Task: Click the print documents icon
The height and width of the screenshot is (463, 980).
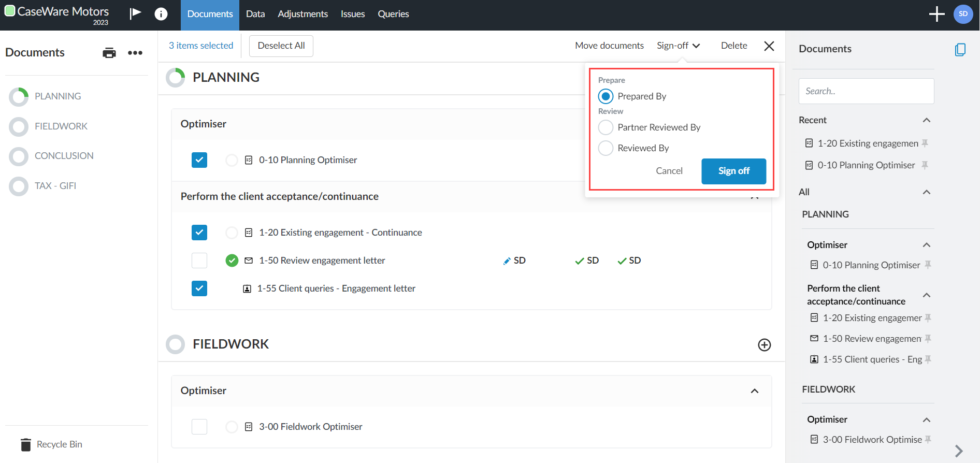Action: [109, 53]
